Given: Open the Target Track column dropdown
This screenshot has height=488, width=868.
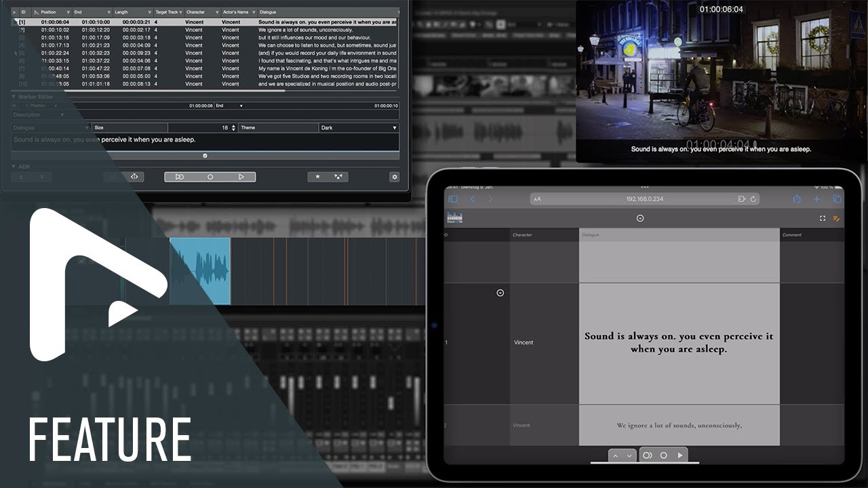Looking at the screenshot, I should (x=181, y=12).
